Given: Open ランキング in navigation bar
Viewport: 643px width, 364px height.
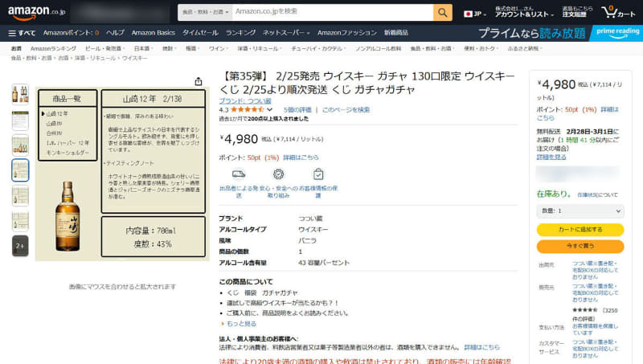Looking at the screenshot, I should [240, 33].
